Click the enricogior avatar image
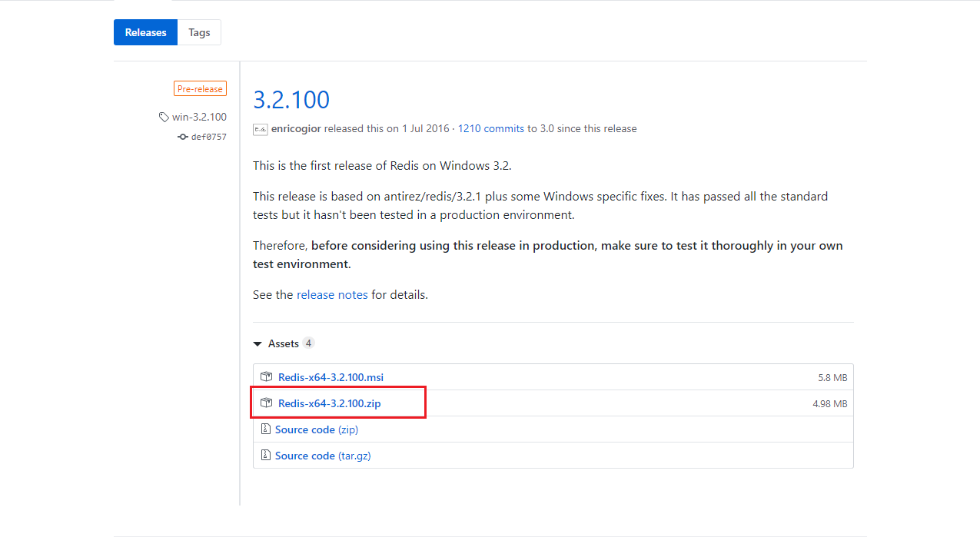The image size is (980, 547). 260,129
